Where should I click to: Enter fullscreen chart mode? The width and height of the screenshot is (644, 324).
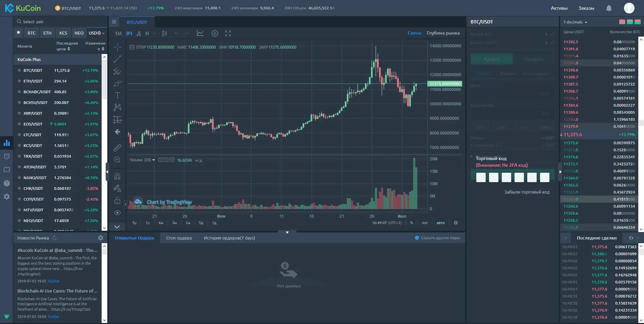pyautogui.click(x=228, y=33)
